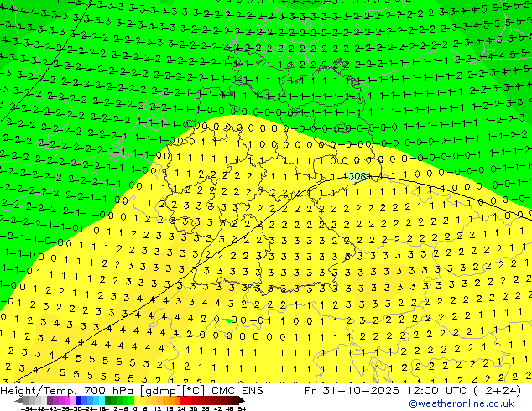
Task: Click the dark green legend color segment
Action: coord(108,401)
